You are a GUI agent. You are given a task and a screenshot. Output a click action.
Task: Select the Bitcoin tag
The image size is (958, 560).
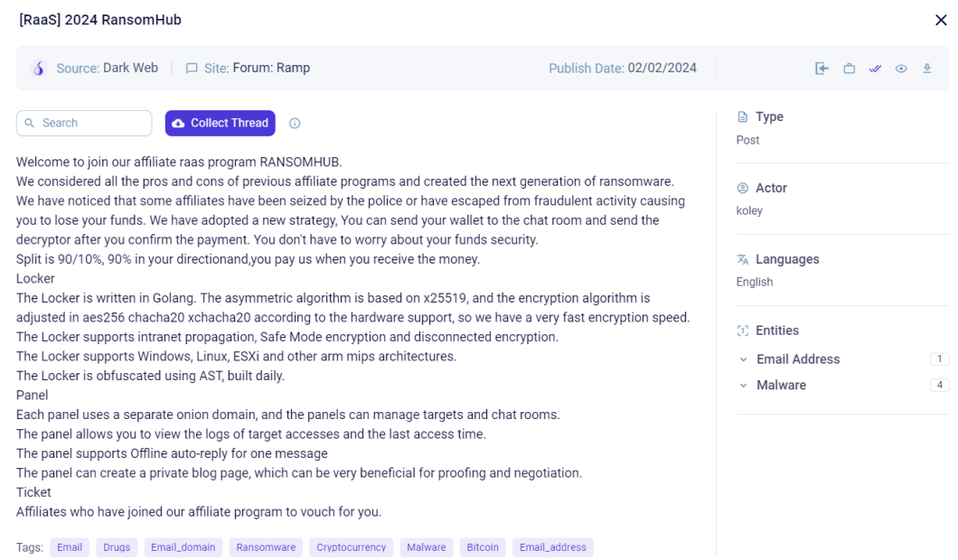(483, 547)
